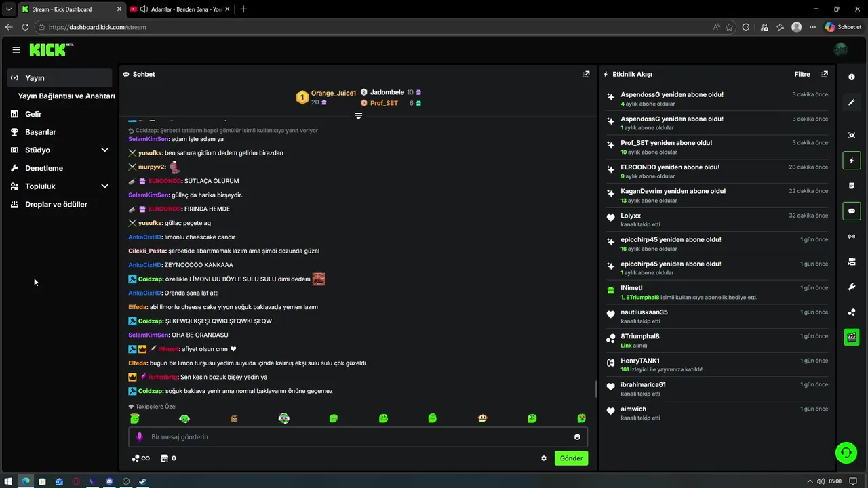Viewport: 868px width, 488px height.
Task: Open the Yayın sidebar item
Action: (60, 77)
